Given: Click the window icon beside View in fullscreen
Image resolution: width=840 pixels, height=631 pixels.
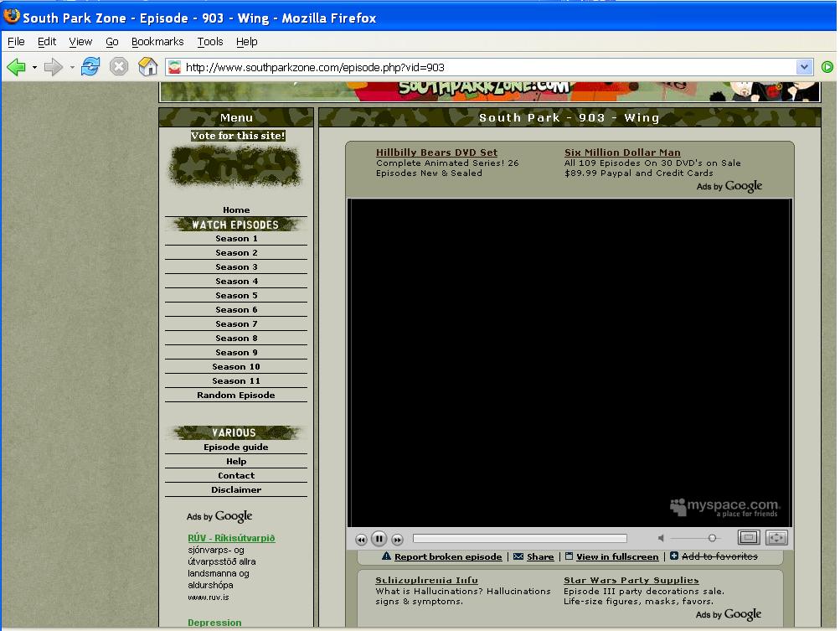Looking at the screenshot, I should (x=569, y=556).
